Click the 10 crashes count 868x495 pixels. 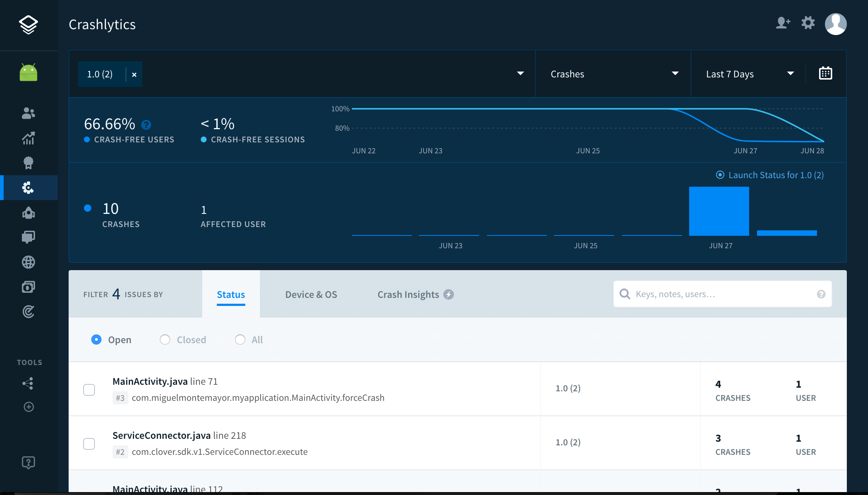tap(111, 209)
